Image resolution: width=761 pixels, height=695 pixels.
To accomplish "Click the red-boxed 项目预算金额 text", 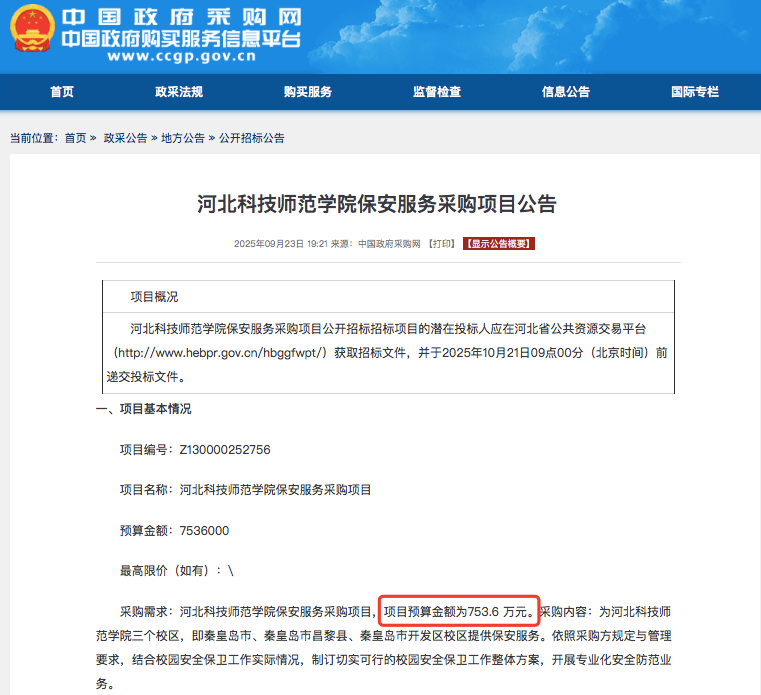I will click(459, 610).
